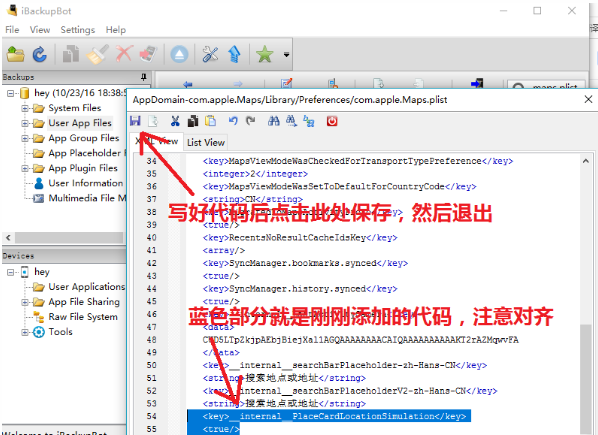The image size is (598, 435).
Task: Click the blue floppy Save icon
Action: click(x=135, y=121)
